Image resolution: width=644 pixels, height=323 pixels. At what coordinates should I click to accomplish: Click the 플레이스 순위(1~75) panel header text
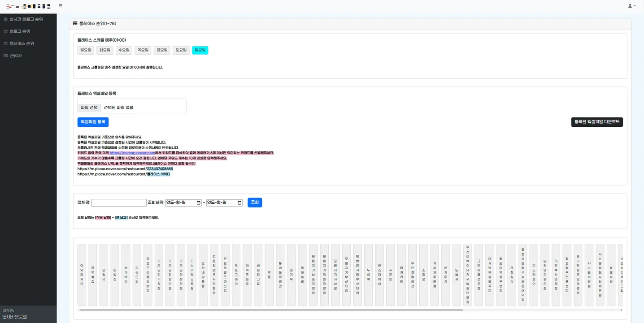point(98,23)
